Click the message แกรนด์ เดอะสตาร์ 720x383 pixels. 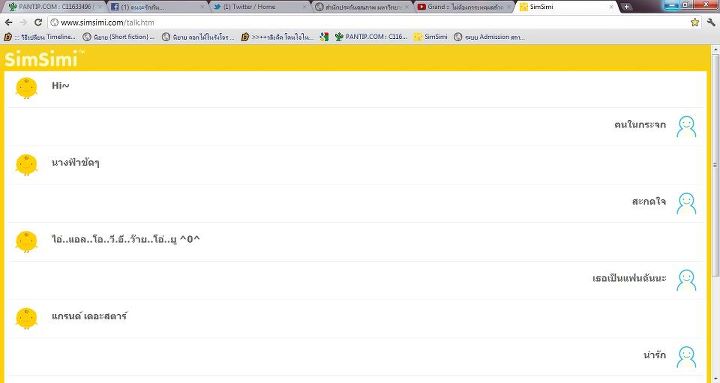[x=89, y=316]
